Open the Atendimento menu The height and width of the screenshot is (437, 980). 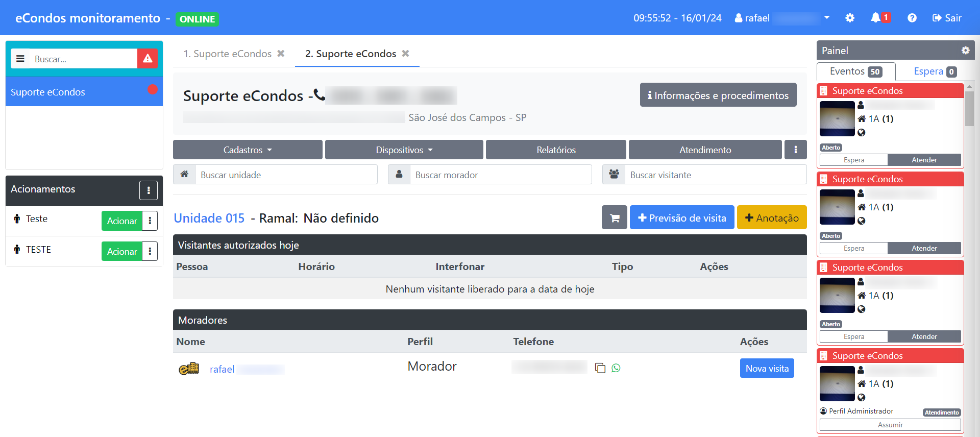(x=705, y=150)
